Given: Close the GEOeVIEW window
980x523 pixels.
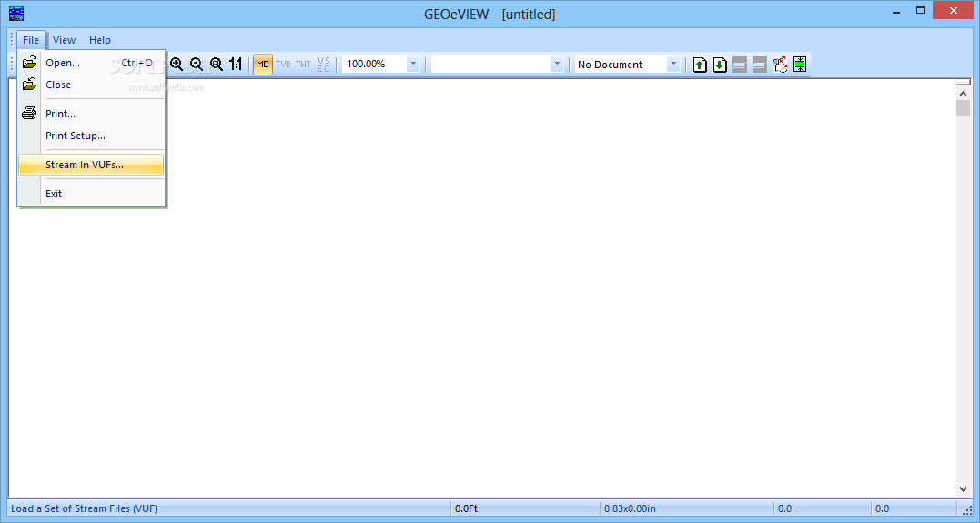Looking at the screenshot, I should tap(954, 11).
